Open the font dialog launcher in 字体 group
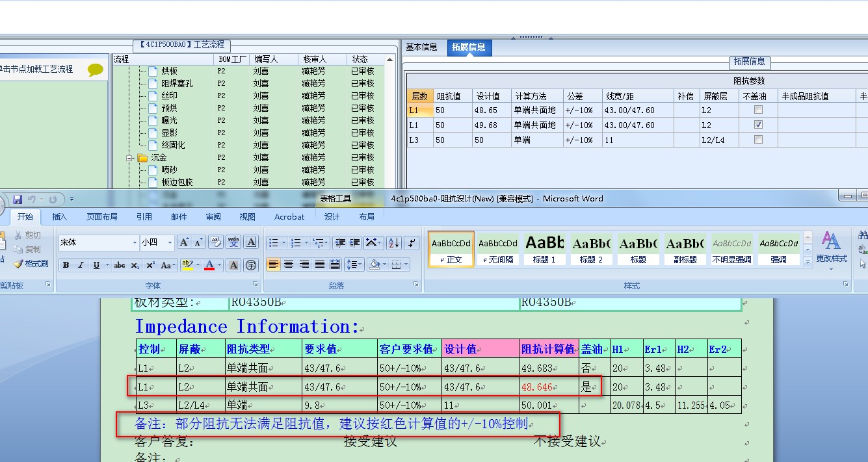 click(256, 285)
